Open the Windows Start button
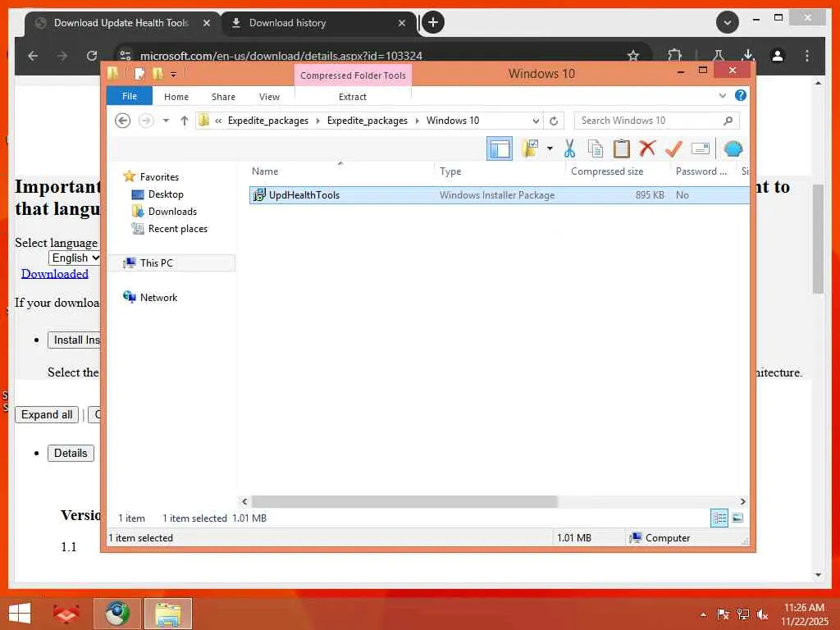This screenshot has width=840, height=630. (x=20, y=614)
